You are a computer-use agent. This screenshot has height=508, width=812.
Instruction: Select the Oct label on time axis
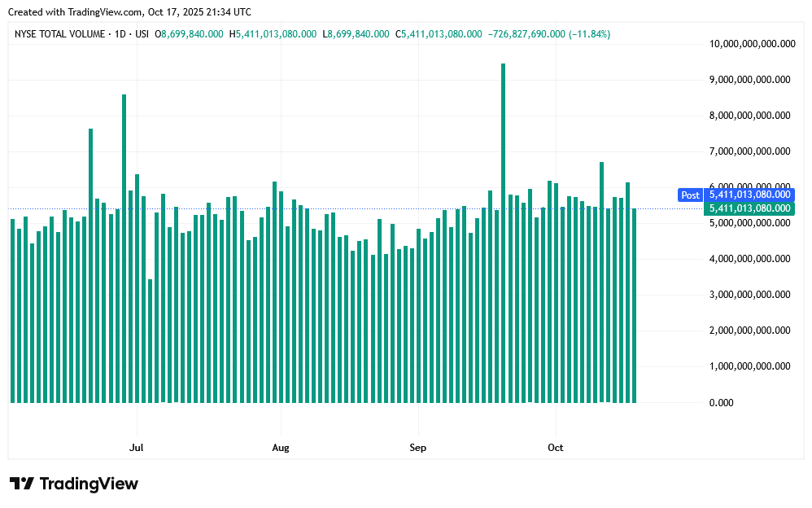click(556, 448)
